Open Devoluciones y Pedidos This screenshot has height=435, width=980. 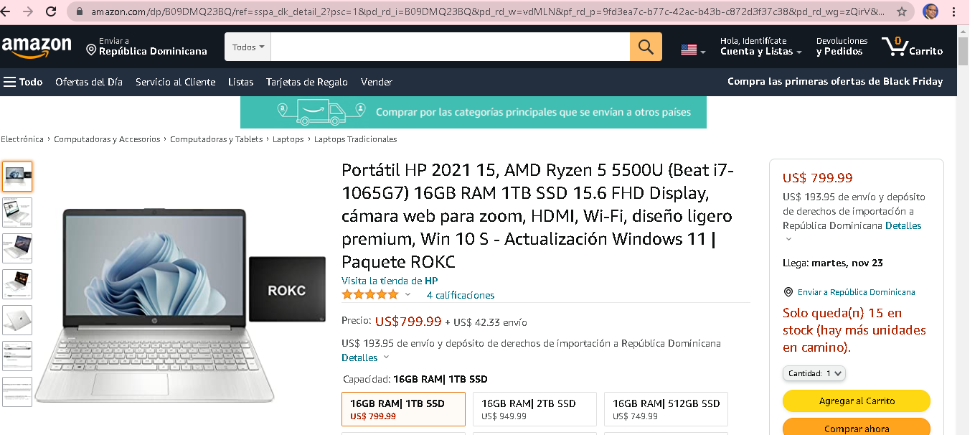[842, 47]
